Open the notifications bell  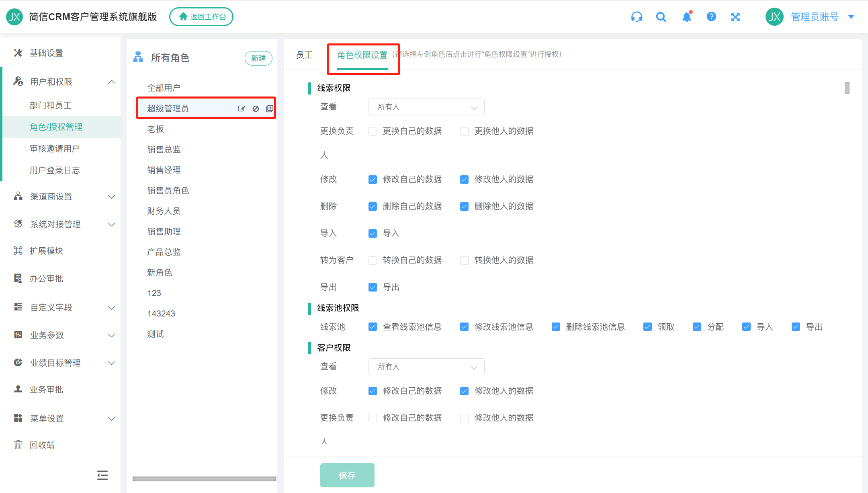687,17
